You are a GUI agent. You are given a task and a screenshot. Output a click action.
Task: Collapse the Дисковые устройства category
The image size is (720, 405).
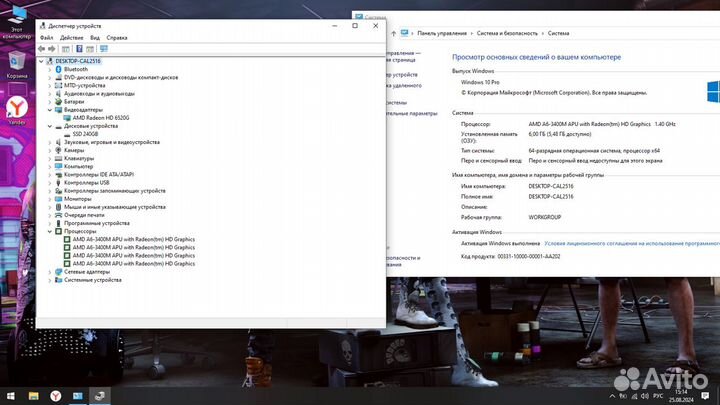(x=50, y=126)
